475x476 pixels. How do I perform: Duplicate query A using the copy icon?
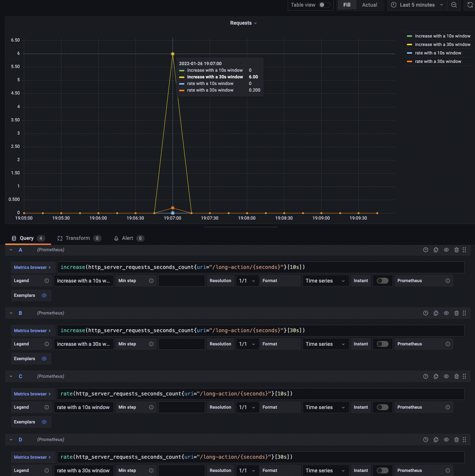click(436, 250)
